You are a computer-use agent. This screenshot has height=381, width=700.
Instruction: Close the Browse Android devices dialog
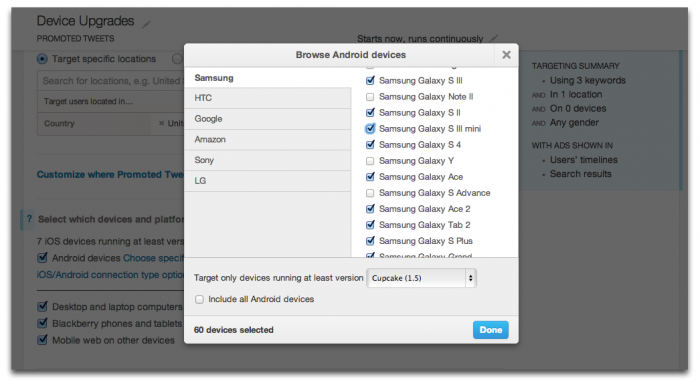506,55
